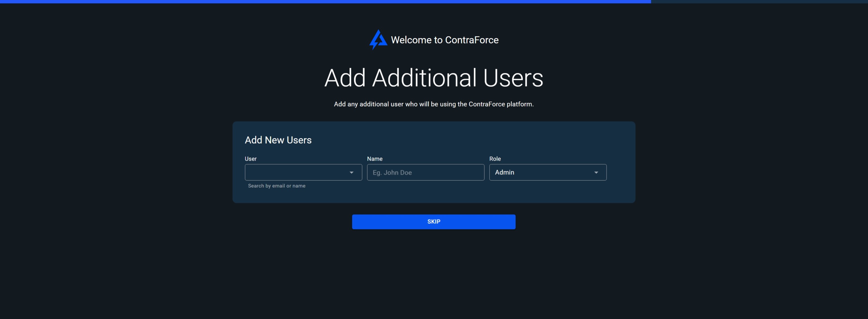
Task: Click the word SKIP in the button
Action: pyautogui.click(x=434, y=222)
